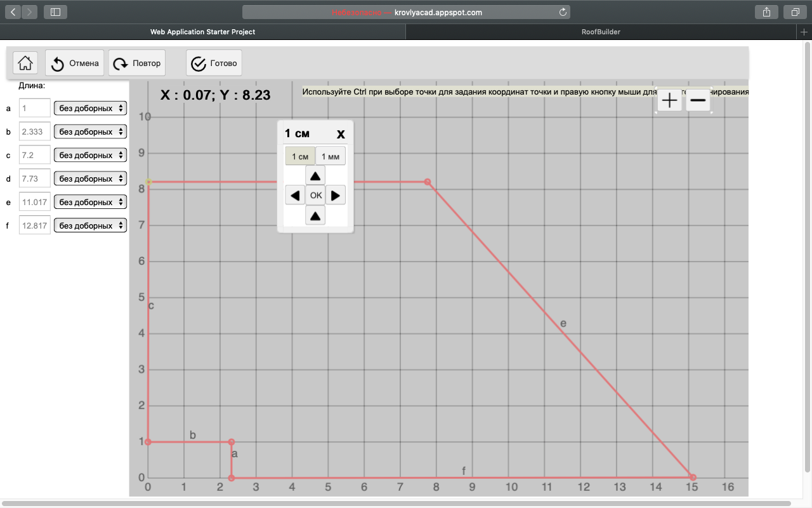Select polygon vertex near x=8 top
The width and height of the screenshot is (812, 508).
[x=428, y=182]
